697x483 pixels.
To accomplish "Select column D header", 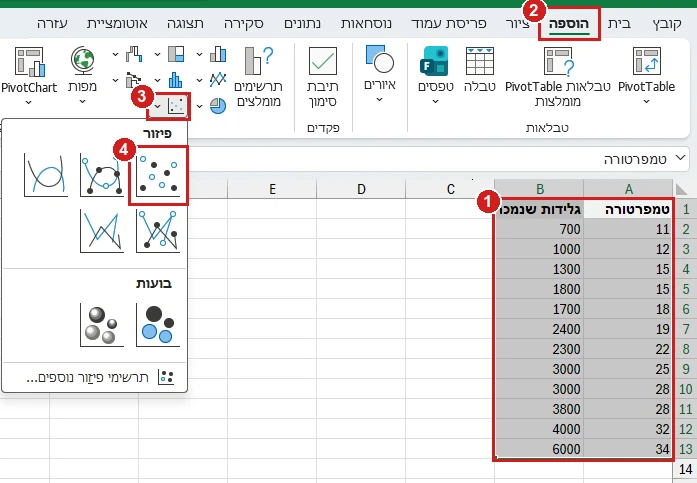I will click(x=361, y=189).
